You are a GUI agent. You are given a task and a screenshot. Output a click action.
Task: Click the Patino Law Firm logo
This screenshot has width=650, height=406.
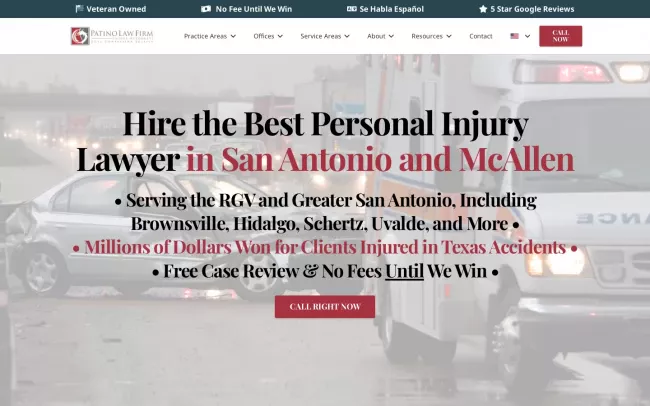pyautogui.click(x=112, y=36)
